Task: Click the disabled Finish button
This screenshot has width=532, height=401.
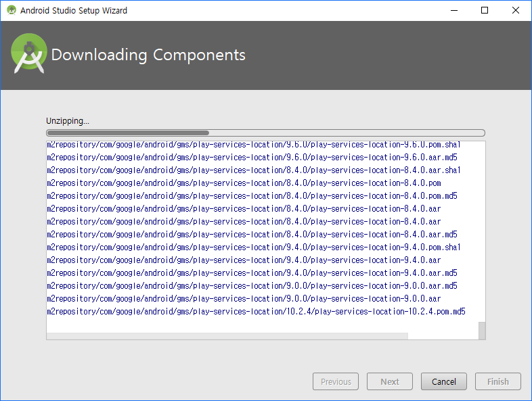Action: click(x=498, y=381)
